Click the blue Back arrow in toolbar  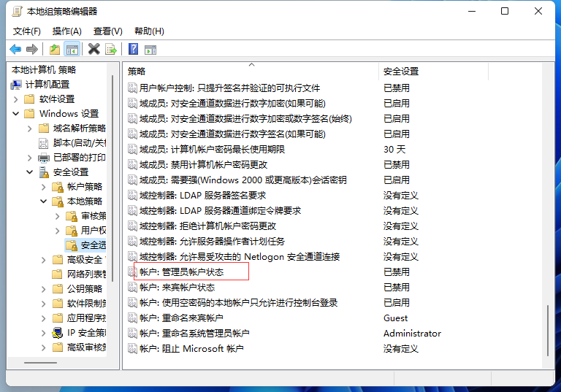coord(15,49)
